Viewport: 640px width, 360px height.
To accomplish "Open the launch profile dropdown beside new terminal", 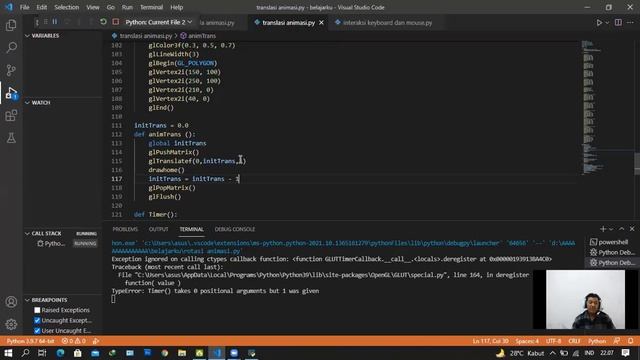I will [611, 229].
